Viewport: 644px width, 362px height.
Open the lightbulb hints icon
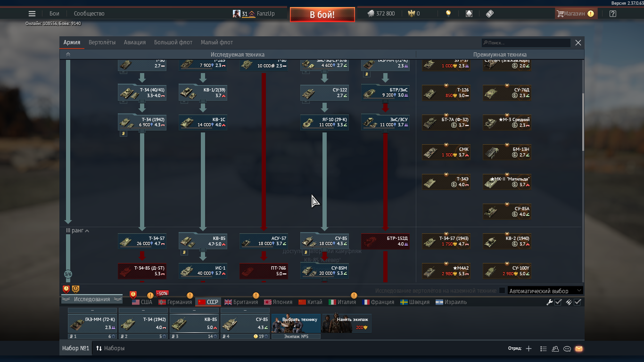coord(448,14)
